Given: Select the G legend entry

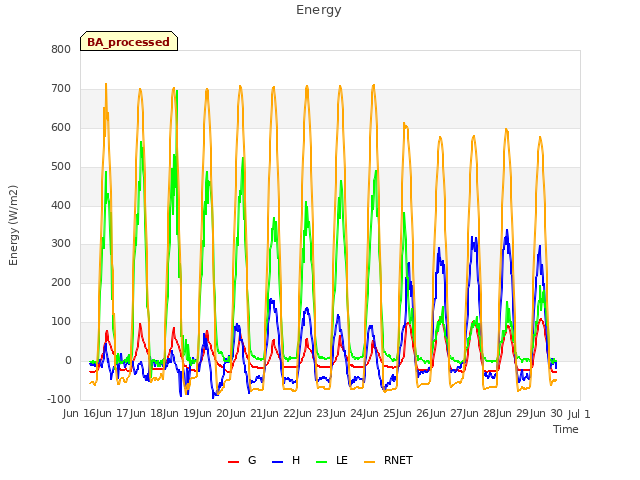Looking at the screenshot, I should click(x=242, y=460).
